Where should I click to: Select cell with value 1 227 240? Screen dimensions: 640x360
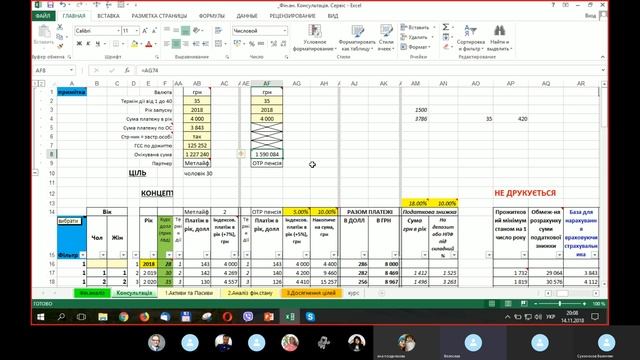197,154
